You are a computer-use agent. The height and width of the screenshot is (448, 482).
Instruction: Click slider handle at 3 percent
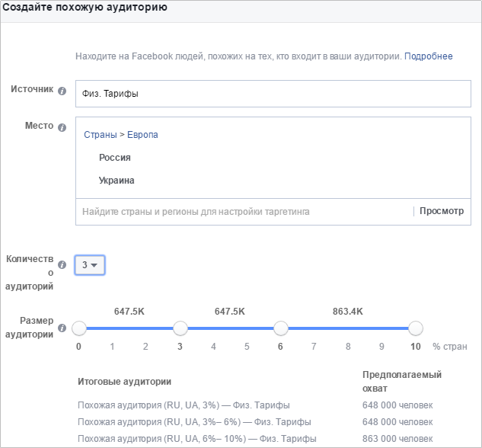180,328
